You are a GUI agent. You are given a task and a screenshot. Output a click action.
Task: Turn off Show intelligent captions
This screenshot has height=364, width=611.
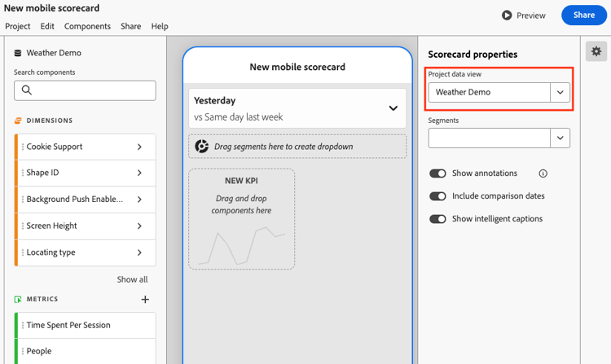click(437, 219)
